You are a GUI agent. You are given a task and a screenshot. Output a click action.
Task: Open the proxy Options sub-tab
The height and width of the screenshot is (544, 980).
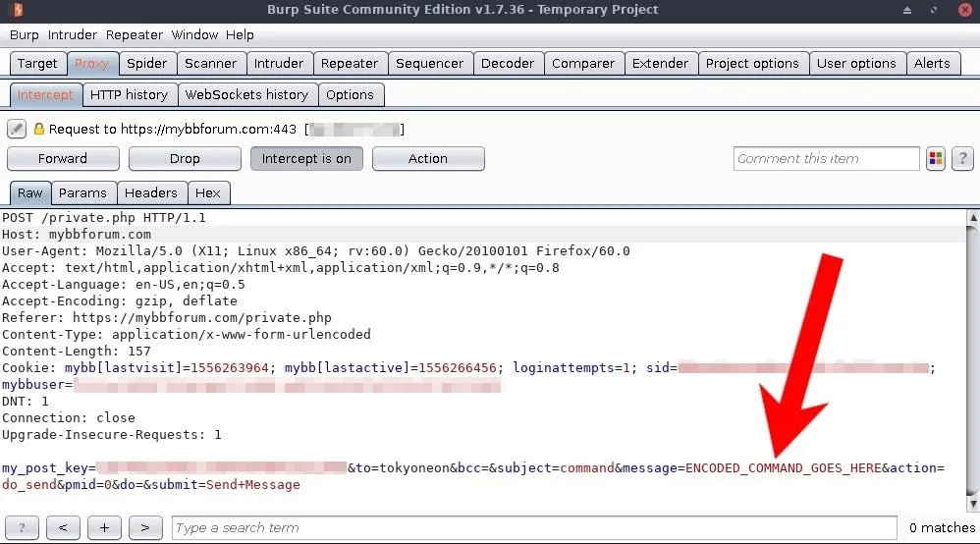(350, 95)
